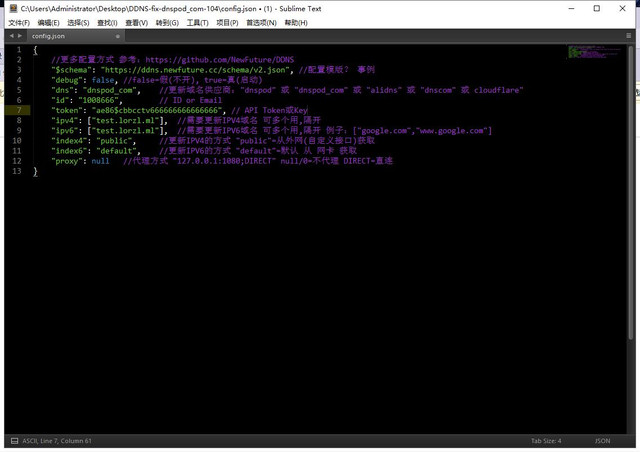Click the "ipv4" key

(65, 120)
